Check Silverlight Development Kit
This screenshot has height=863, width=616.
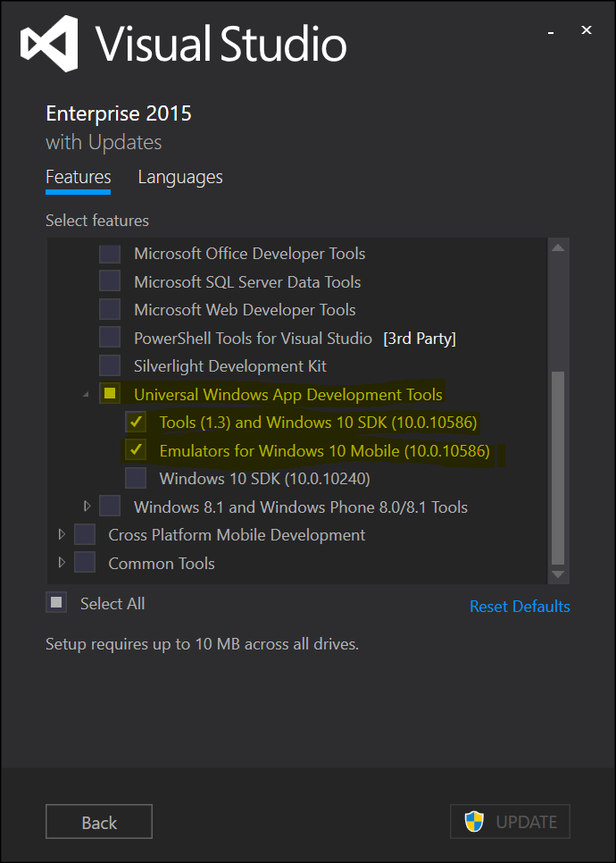[x=110, y=366]
